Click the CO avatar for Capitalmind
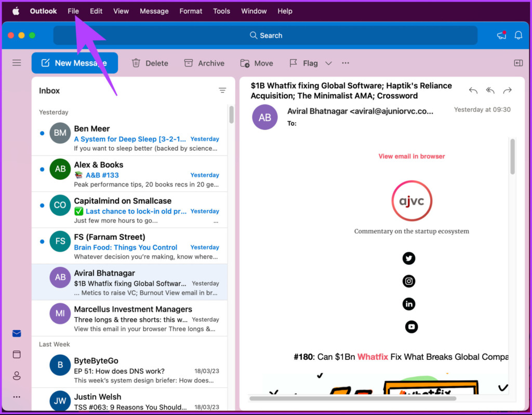Viewport: 532px width, 415px height. coord(60,205)
